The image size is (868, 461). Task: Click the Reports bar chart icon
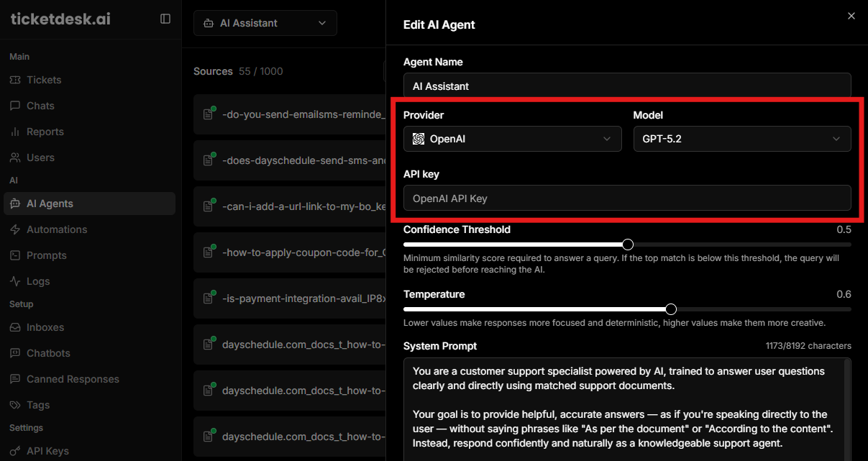tap(15, 132)
